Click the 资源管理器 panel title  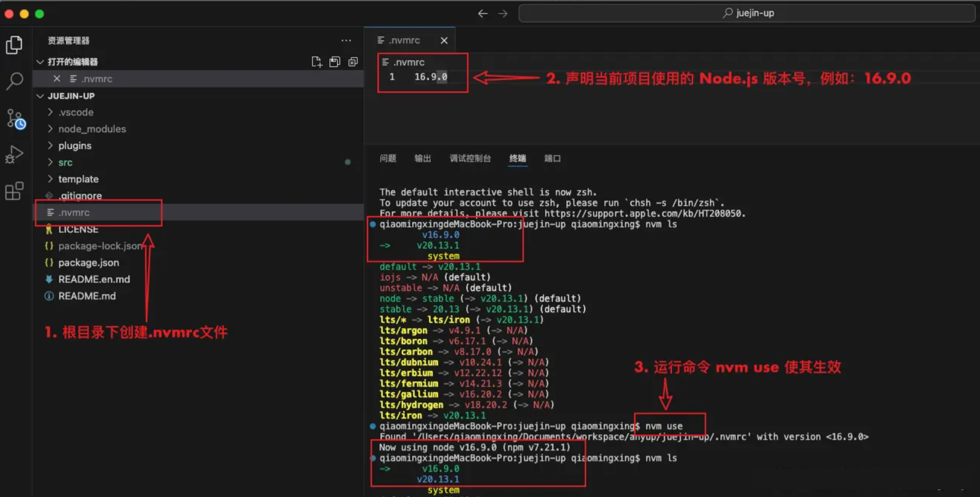click(x=68, y=40)
